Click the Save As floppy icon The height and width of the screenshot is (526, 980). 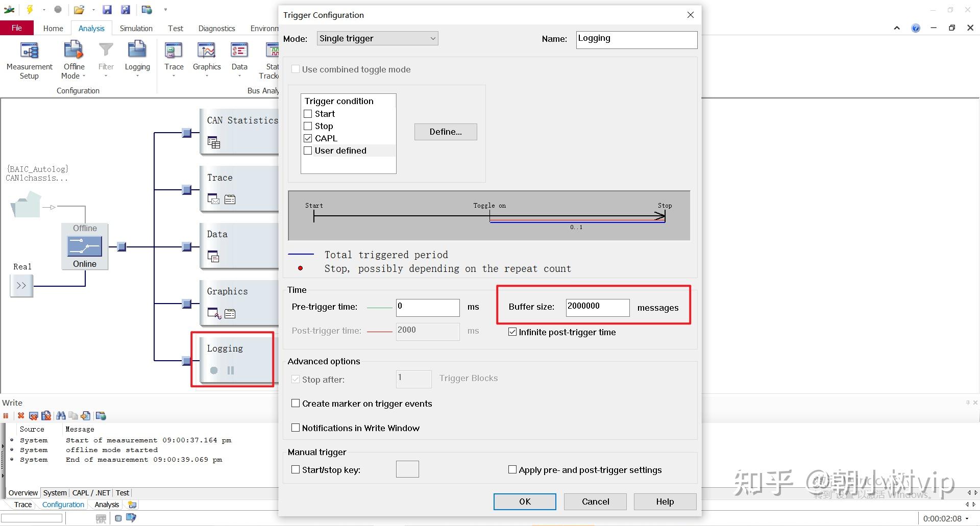click(126, 9)
